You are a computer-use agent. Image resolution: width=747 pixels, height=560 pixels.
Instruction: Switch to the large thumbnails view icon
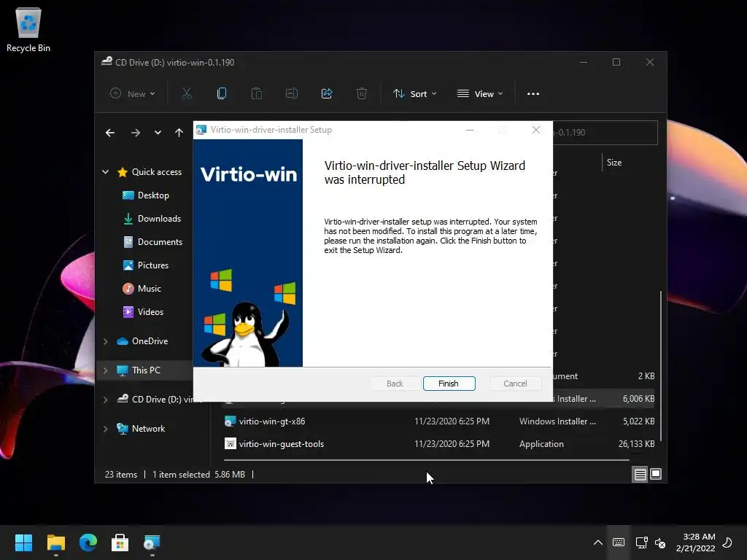(x=656, y=474)
